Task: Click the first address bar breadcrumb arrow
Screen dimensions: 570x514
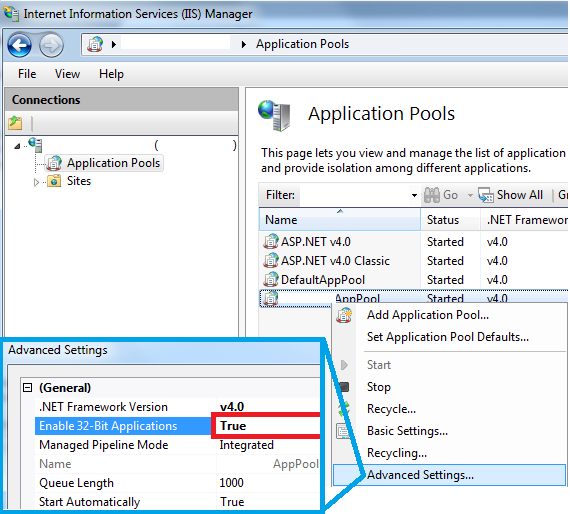Action: (x=114, y=45)
